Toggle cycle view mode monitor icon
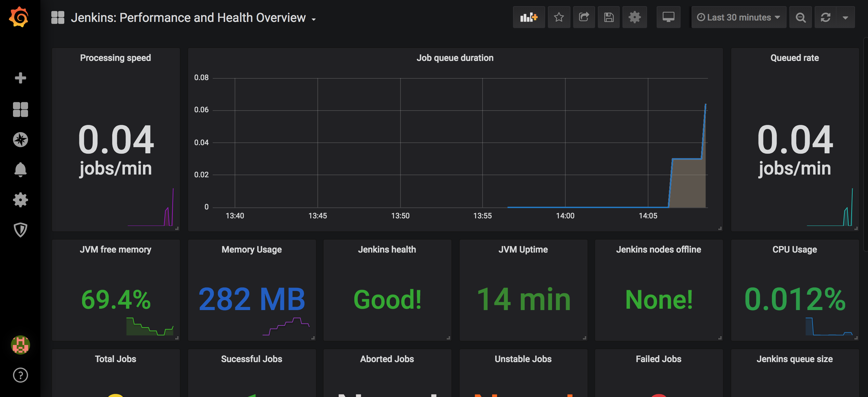Image resolution: width=868 pixels, height=397 pixels. pyautogui.click(x=668, y=17)
